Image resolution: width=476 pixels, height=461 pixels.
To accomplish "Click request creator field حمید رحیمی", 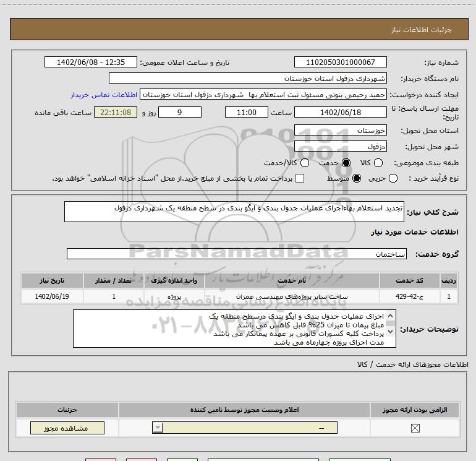I will pyautogui.click(x=263, y=95).
